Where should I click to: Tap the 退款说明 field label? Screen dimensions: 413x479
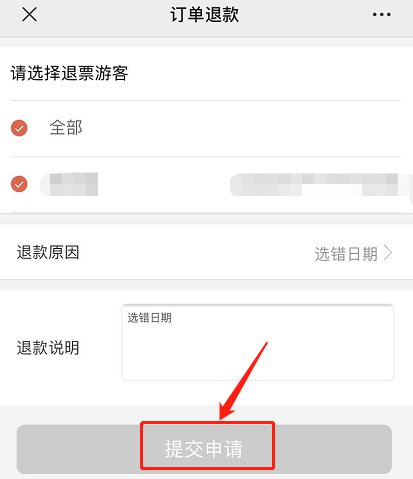(48, 348)
